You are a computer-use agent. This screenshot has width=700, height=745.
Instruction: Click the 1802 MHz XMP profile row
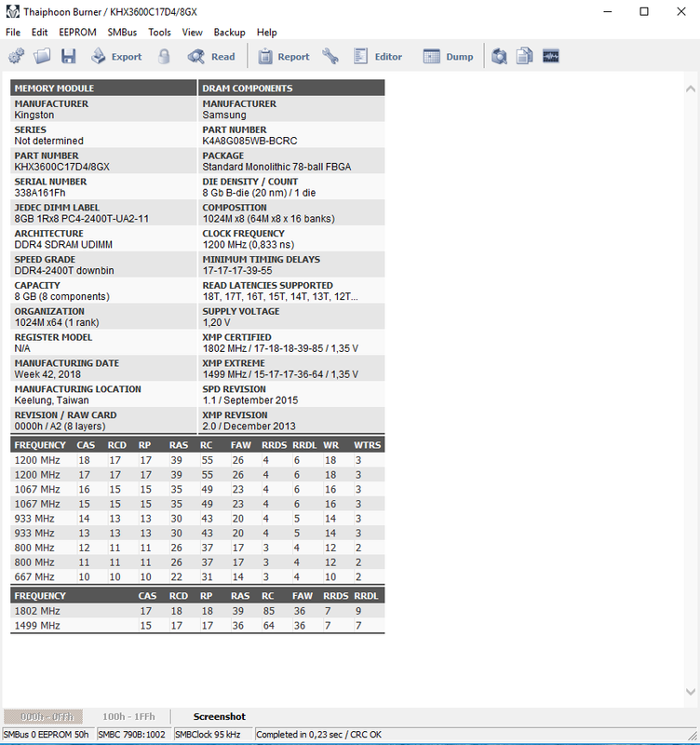click(197, 611)
